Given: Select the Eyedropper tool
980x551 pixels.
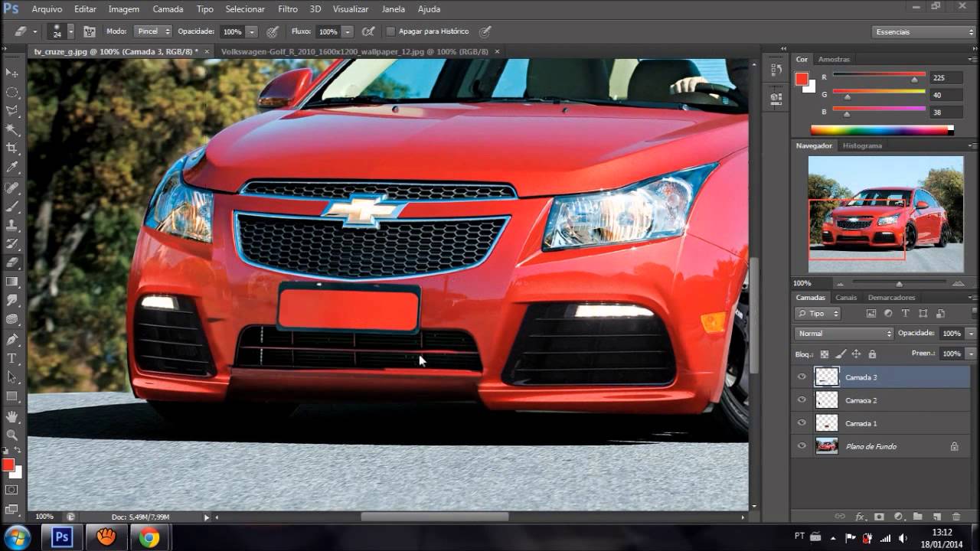Looking at the screenshot, I should (12, 167).
